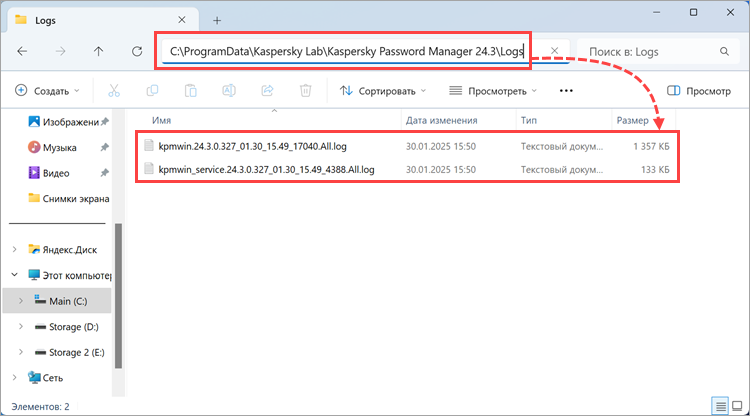Select Этот компьютер in navigation pane
This screenshot has width=750, height=416.
point(69,275)
